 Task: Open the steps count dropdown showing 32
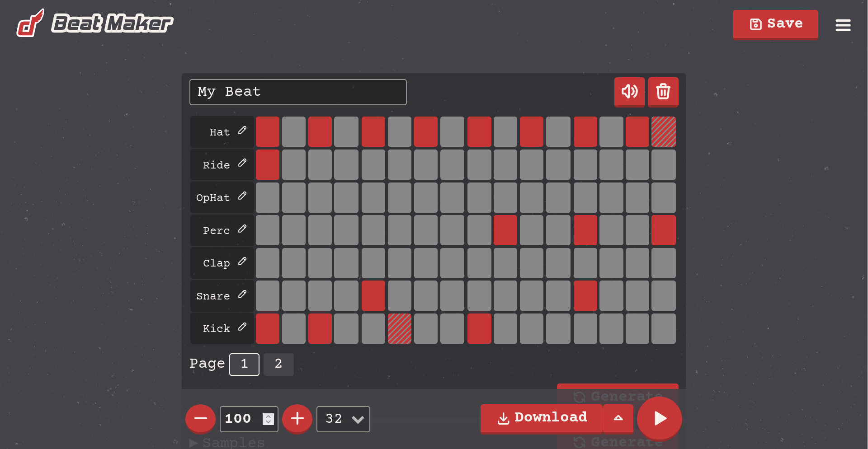[x=343, y=419]
